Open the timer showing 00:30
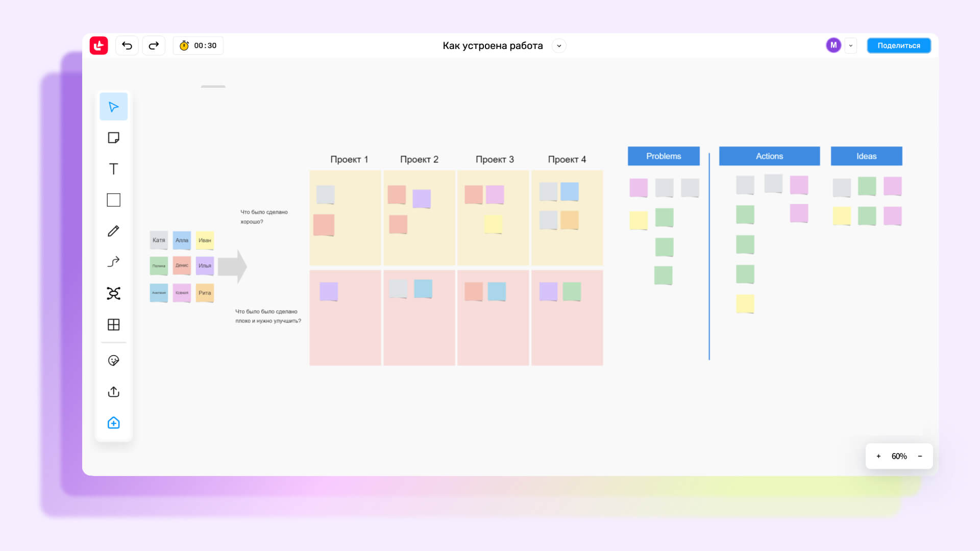The image size is (980, 551). (198, 45)
